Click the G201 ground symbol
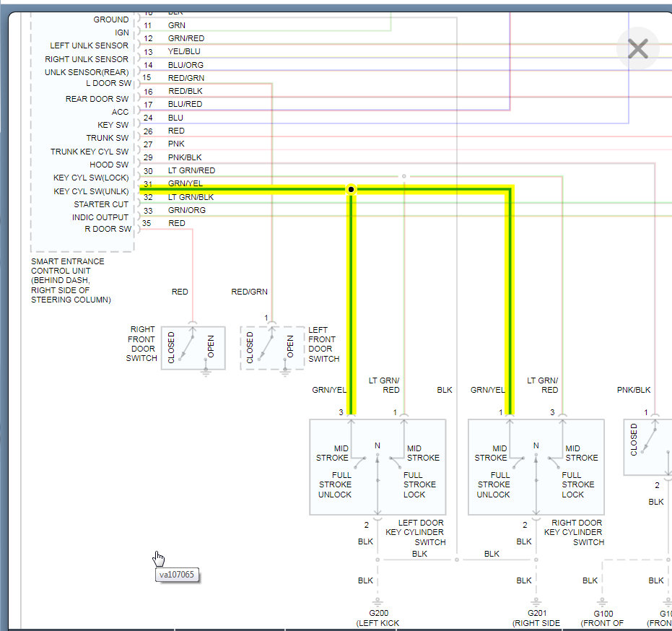Image resolution: width=672 pixels, height=631 pixels. (536, 601)
